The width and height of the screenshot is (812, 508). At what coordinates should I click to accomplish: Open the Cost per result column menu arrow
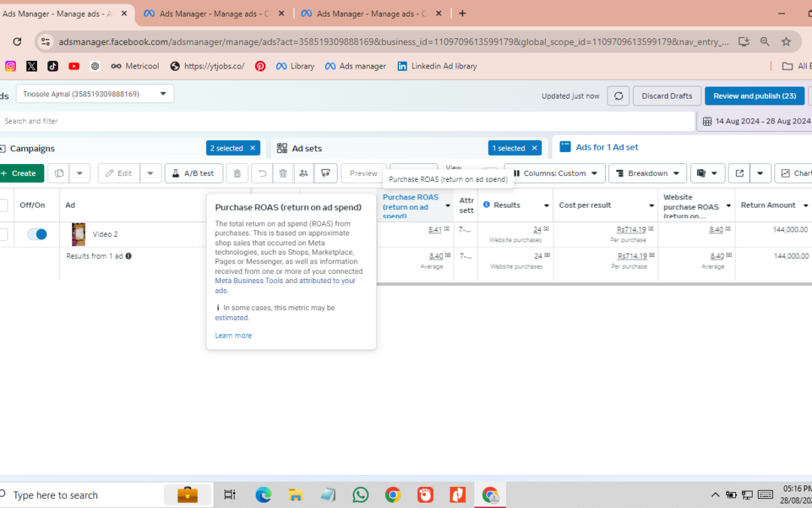651,205
